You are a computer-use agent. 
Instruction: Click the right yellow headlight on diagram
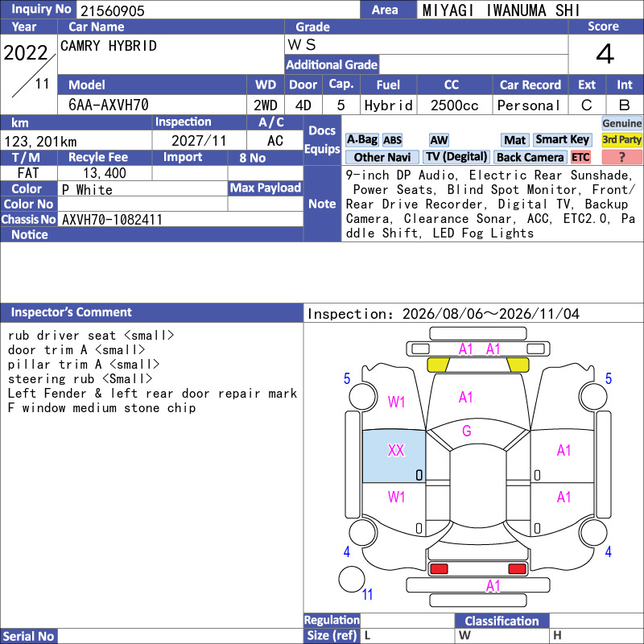tap(518, 365)
